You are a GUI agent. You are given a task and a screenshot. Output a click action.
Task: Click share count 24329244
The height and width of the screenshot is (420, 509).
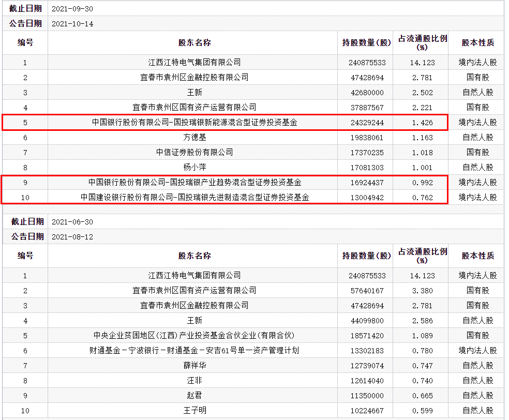(367, 123)
